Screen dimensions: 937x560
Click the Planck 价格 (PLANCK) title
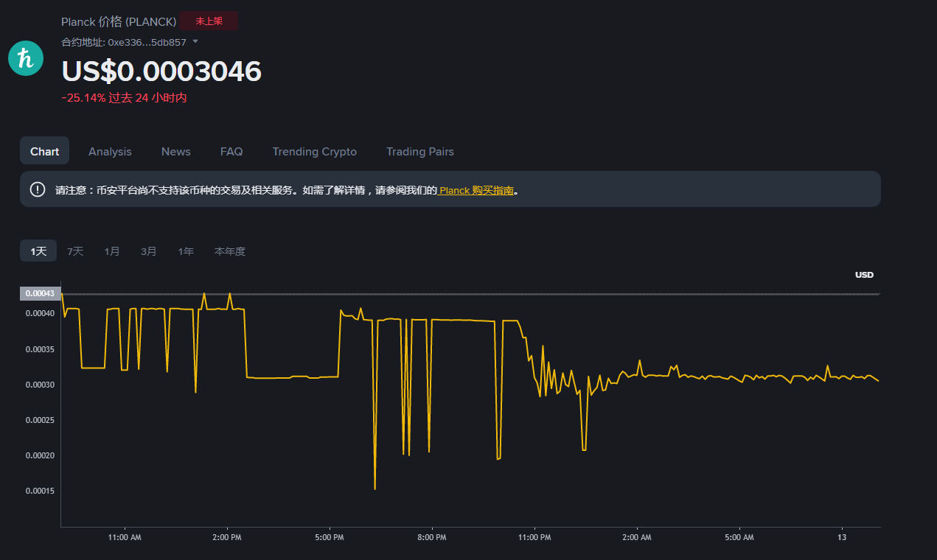click(119, 22)
